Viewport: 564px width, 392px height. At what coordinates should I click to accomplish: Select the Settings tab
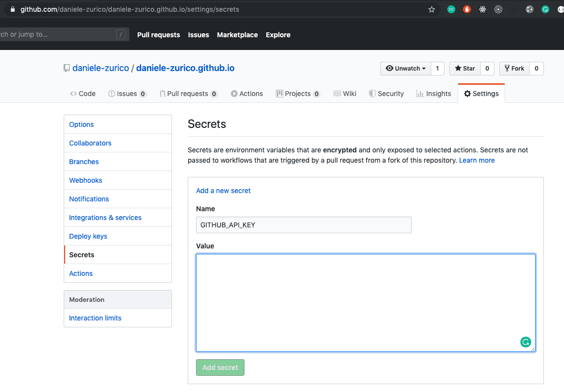481,94
